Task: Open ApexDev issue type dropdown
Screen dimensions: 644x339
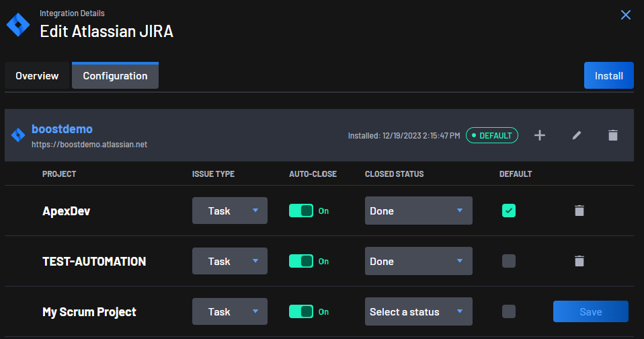Action: [230, 211]
